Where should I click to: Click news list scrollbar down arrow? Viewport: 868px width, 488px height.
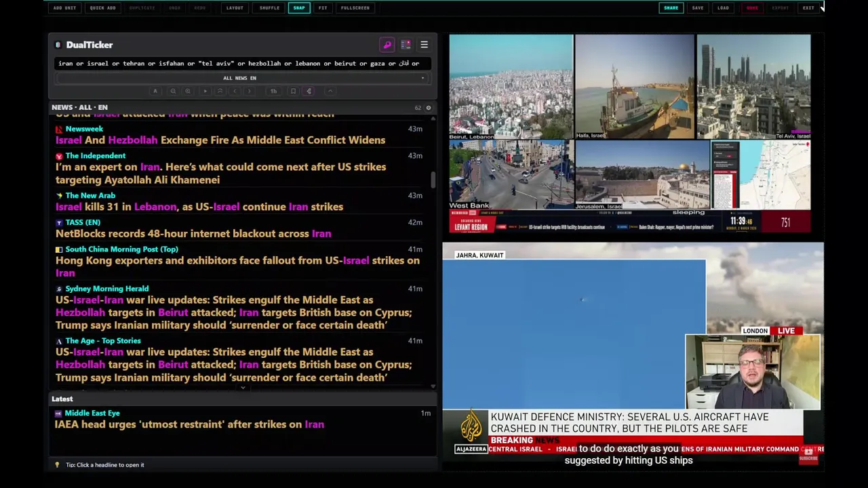[x=433, y=386]
